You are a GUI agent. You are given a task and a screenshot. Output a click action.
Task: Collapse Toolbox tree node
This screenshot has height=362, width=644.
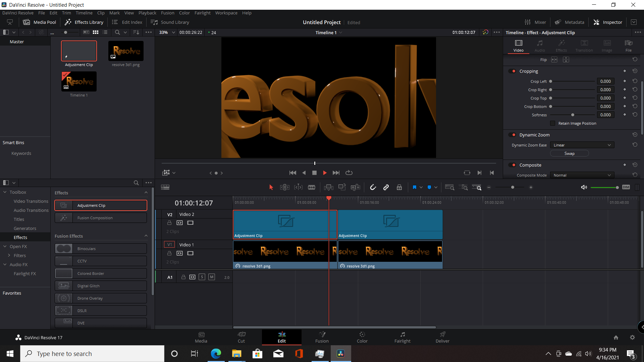(x=5, y=192)
